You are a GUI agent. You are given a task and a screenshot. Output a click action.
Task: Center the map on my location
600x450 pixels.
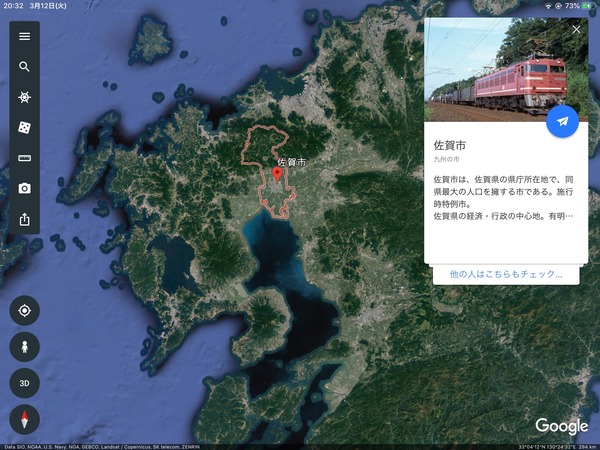point(24,310)
